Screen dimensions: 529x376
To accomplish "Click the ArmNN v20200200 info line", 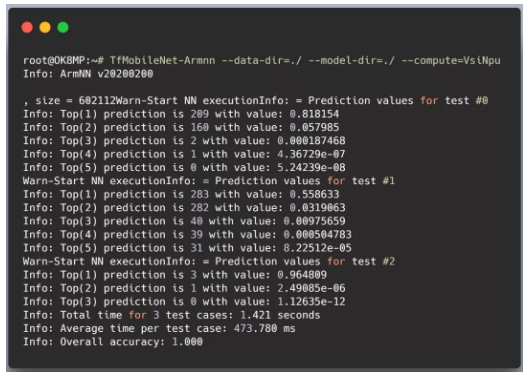I will [88, 74].
